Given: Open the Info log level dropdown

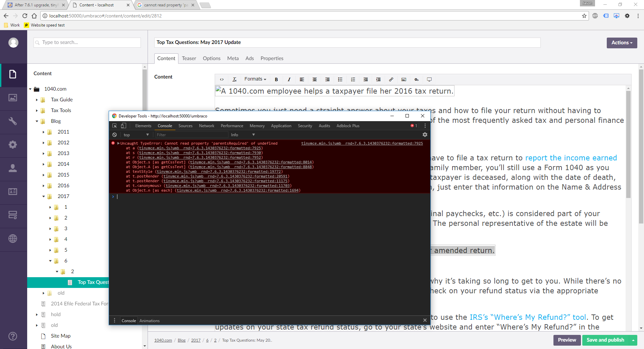Looking at the screenshot, I should click(243, 135).
